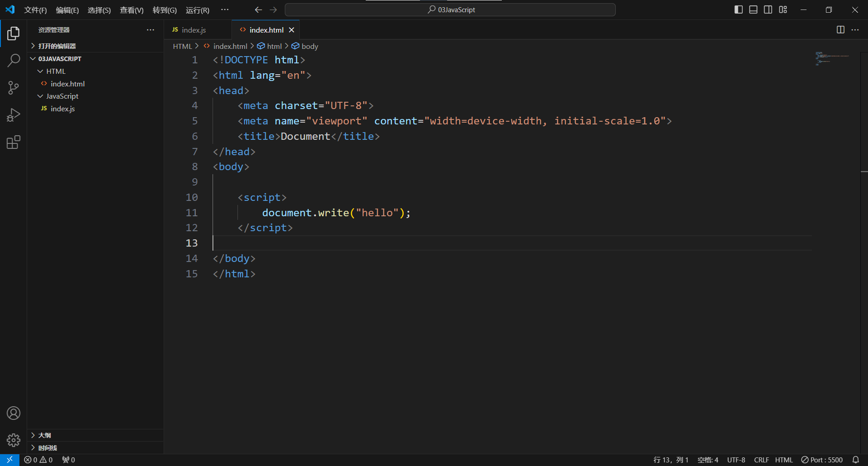Open editor more actions ellipsis menu
Viewport: 868px width, 466px height.
(855, 30)
